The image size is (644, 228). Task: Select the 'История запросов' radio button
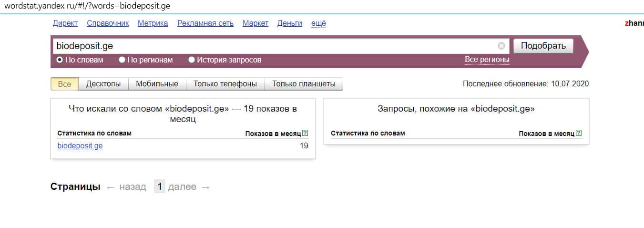pyautogui.click(x=192, y=60)
